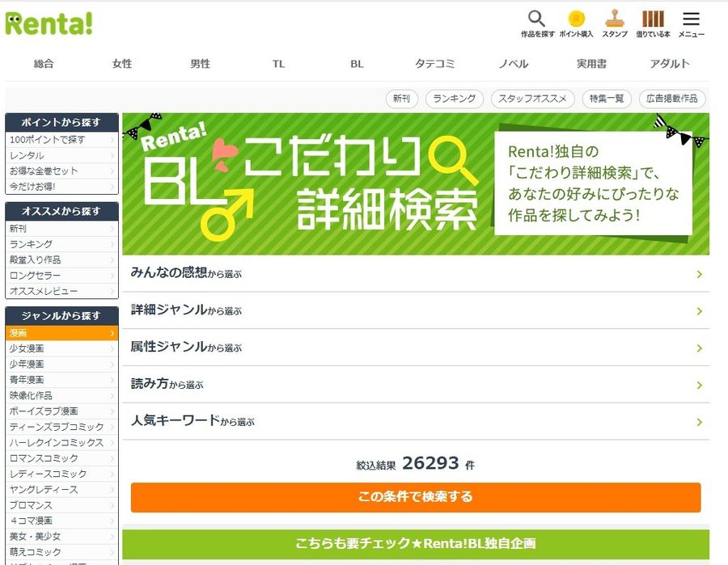
Task: Select ヤングレディース genre
Action: (61, 489)
